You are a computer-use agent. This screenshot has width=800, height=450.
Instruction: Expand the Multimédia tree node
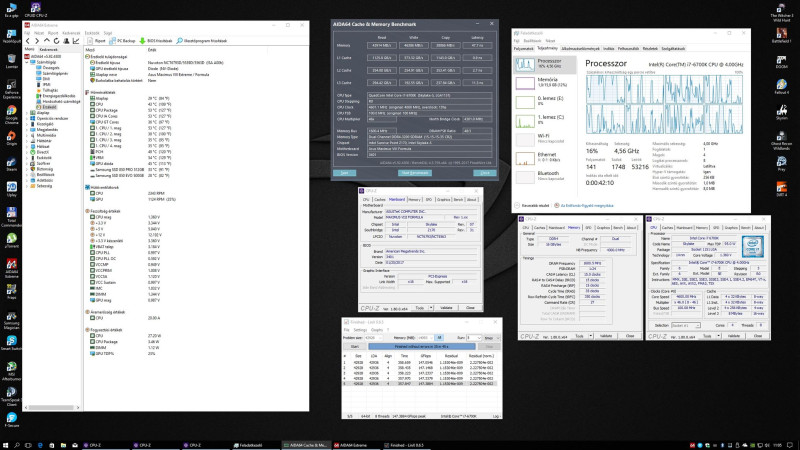[27, 135]
